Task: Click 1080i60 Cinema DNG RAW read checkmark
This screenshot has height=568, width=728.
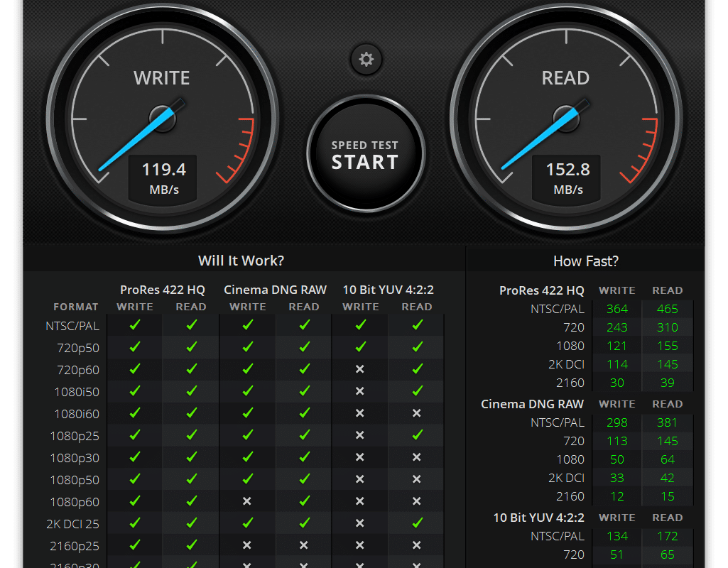Action: point(304,413)
